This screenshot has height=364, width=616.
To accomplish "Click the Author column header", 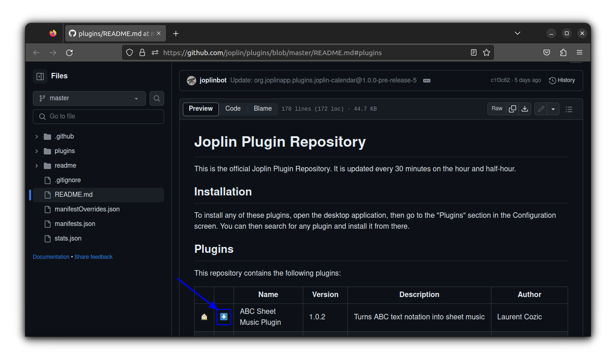I will [x=529, y=295].
